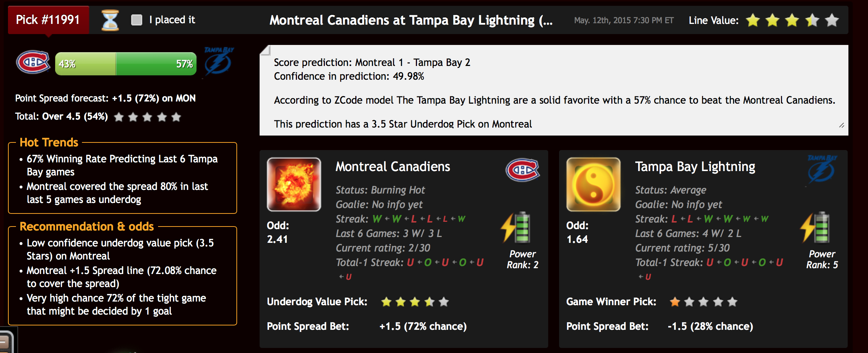The width and height of the screenshot is (868, 353).
Task: Click Tampa Bay's Power Rank battery icon
Action: [815, 228]
